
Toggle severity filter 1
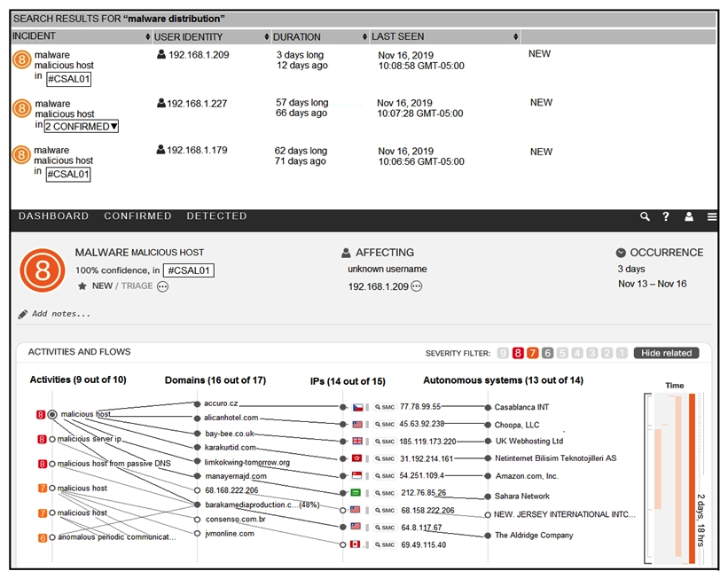coord(622,354)
